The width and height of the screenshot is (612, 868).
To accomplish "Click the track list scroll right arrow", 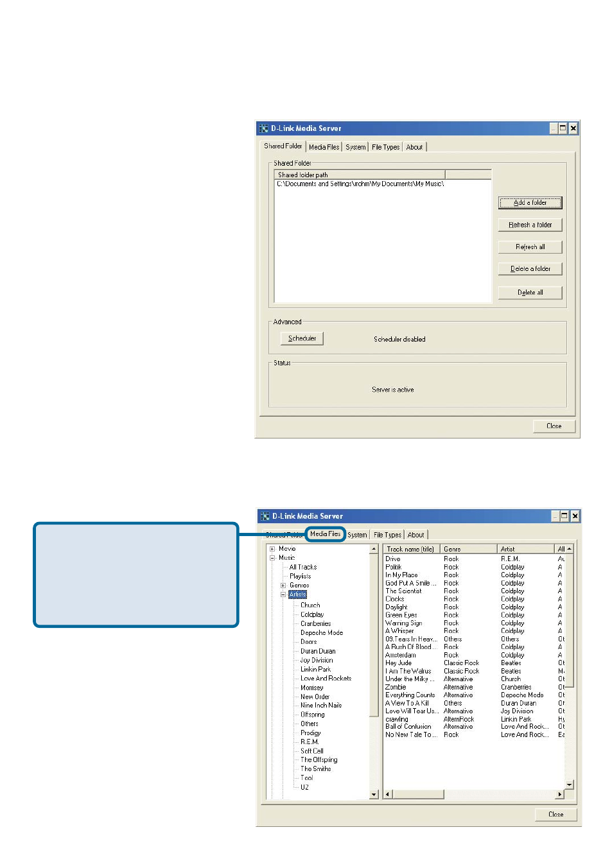I will [559, 795].
